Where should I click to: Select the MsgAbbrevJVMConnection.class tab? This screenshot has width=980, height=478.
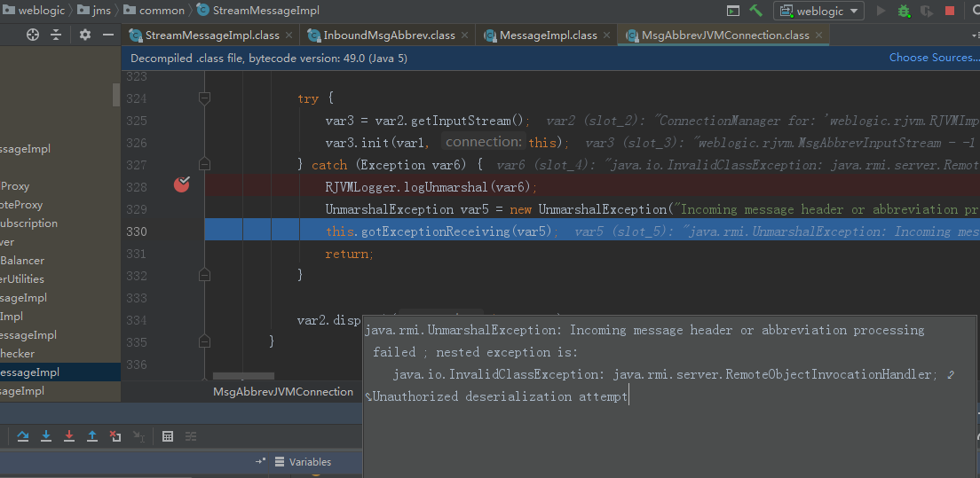[723, 35]
